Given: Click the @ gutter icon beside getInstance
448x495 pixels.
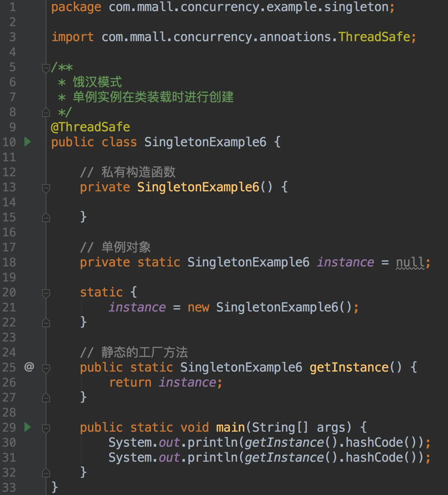Looking at the screenshot, I should click(29, 367).
